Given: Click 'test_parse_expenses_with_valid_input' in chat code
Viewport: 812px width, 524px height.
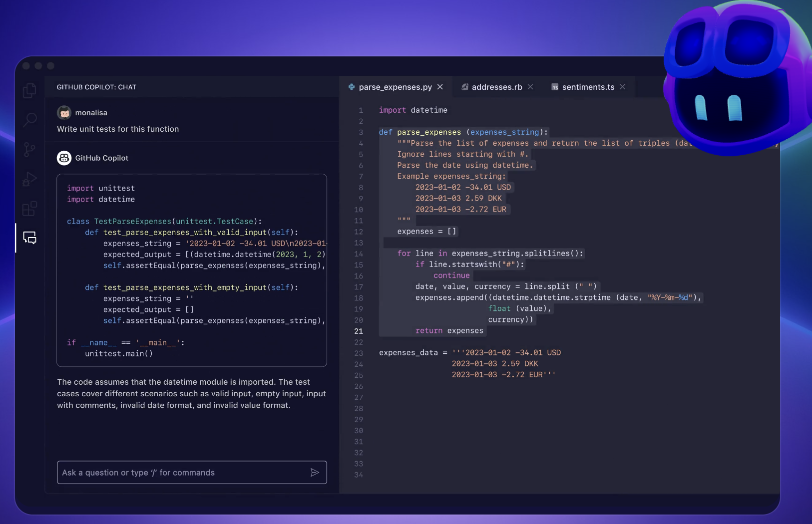Looking at the screenshot, I should 185,233.
